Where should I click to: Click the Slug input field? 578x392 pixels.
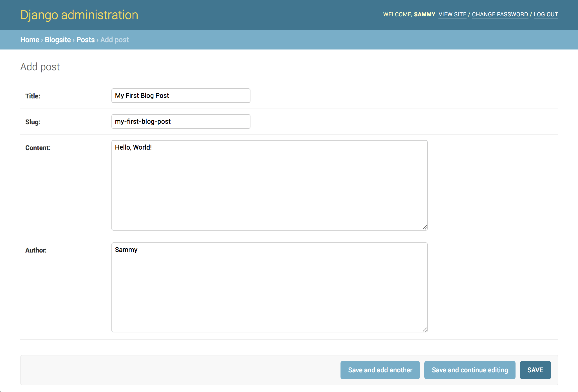(x=180, y=121)
